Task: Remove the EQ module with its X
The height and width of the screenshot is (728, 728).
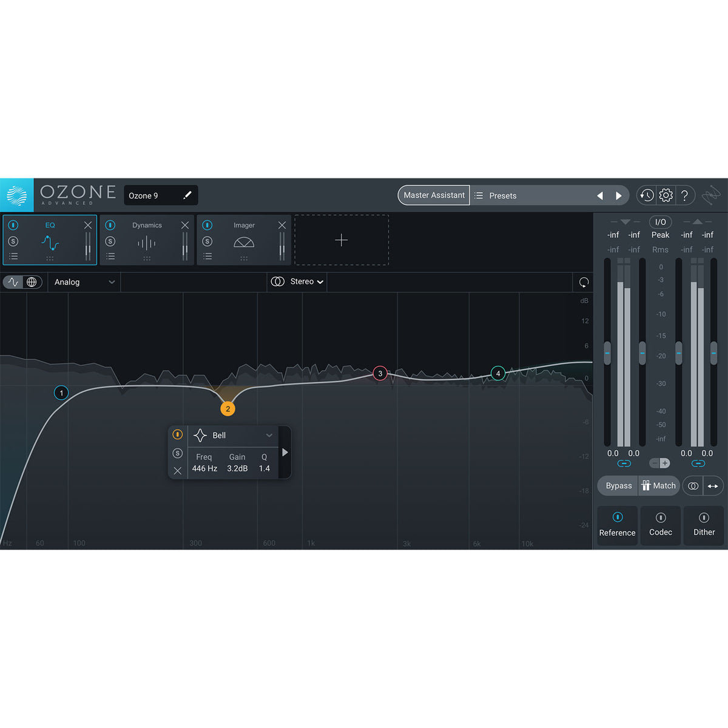Action: [x=88, y=225]
